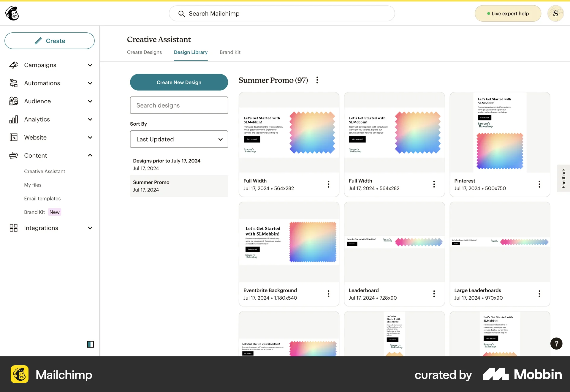
Task: Open the Leaderboard design thumbnail
Action: tap(394, 242)
